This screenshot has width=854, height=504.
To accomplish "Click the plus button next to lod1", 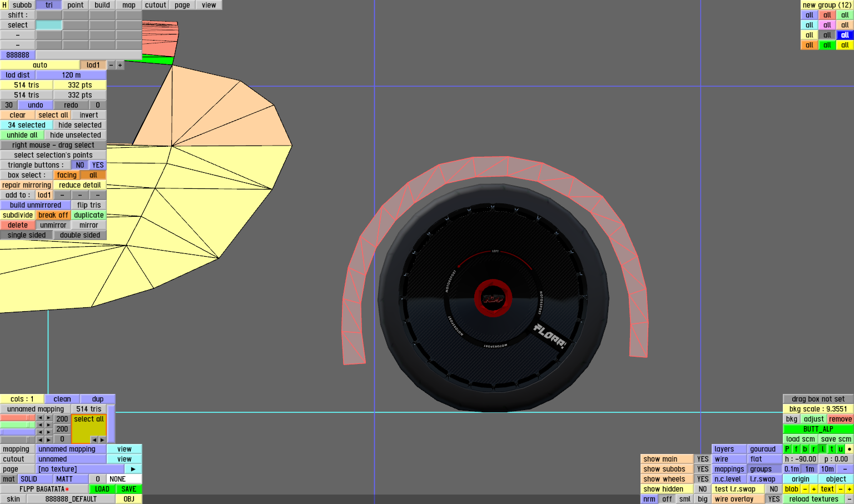I will click(x=120, y=65).
